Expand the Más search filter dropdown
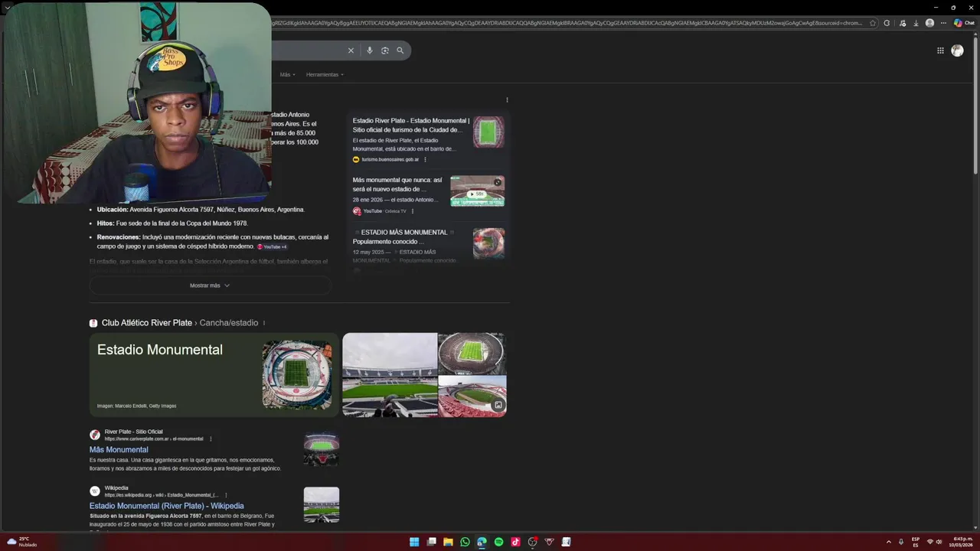The image size is (980, 551). pos(287,74)
